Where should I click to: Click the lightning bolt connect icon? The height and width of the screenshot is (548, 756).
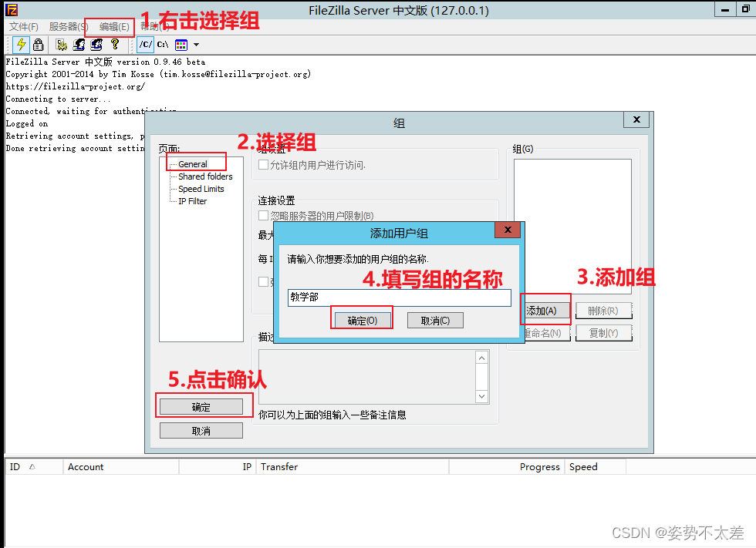21,45
